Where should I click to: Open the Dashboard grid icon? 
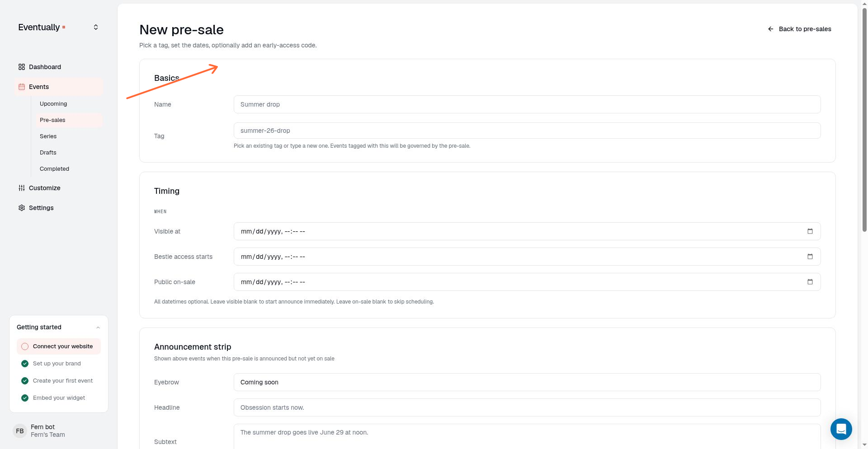(x=22, y=67)
